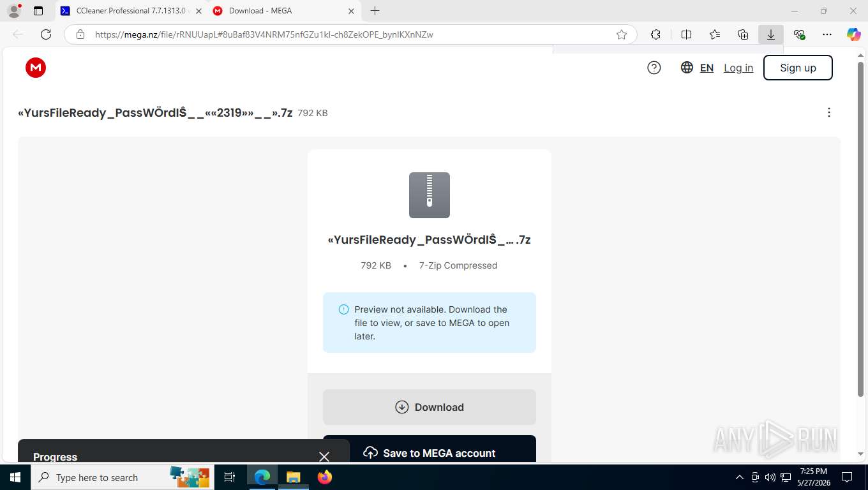Viewport: 868px width, 490px height.
Task: Close the Download - MEGA tab
Action: [x=351, y=11]
